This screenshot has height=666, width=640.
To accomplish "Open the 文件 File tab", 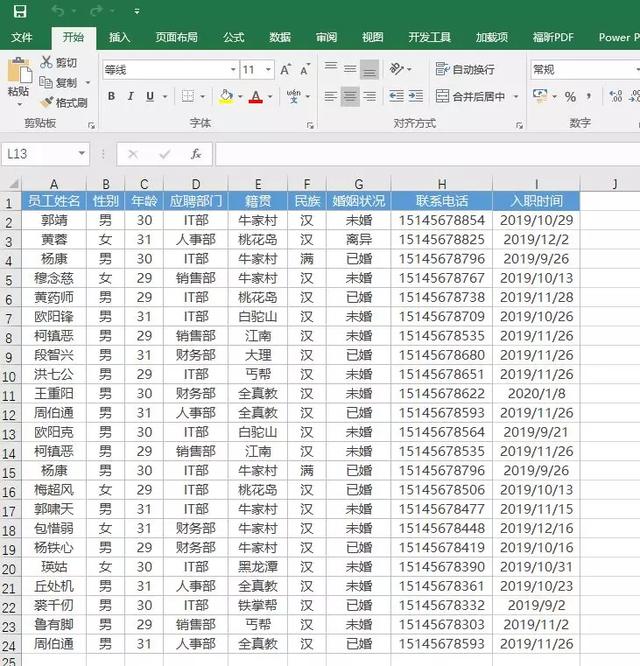I will point(22,37).
